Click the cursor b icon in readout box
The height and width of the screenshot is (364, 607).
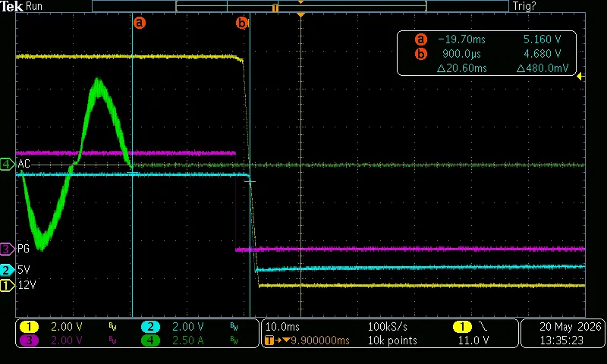(x=421, y=54)
